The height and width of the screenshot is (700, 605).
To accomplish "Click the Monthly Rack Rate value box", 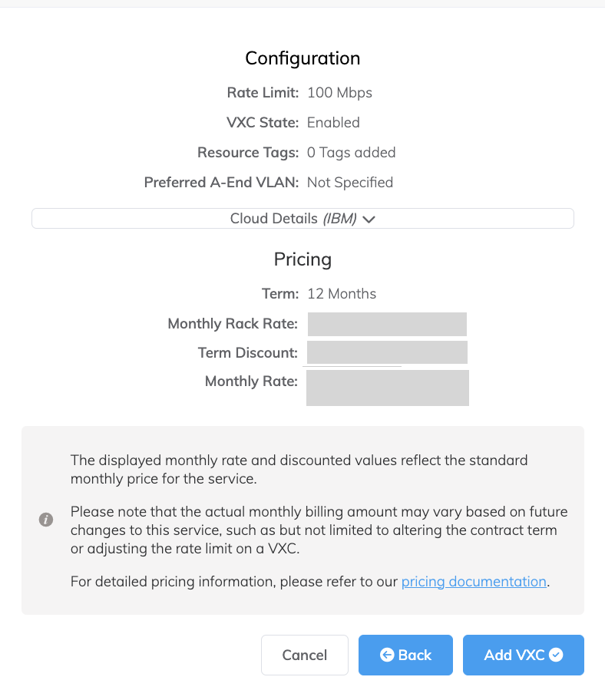I will [x=387, y=324].
